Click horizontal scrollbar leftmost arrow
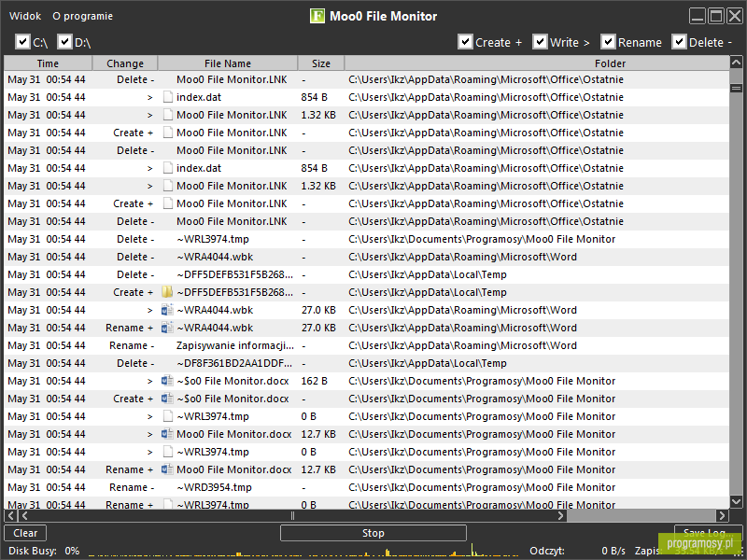The image size is (747, 560). pyautogui.click(x=11, y=515)
